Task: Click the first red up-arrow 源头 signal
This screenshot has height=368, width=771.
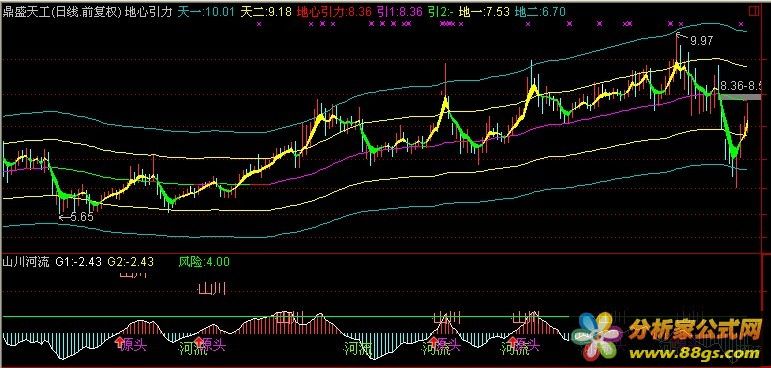Action: pos(131,344)
